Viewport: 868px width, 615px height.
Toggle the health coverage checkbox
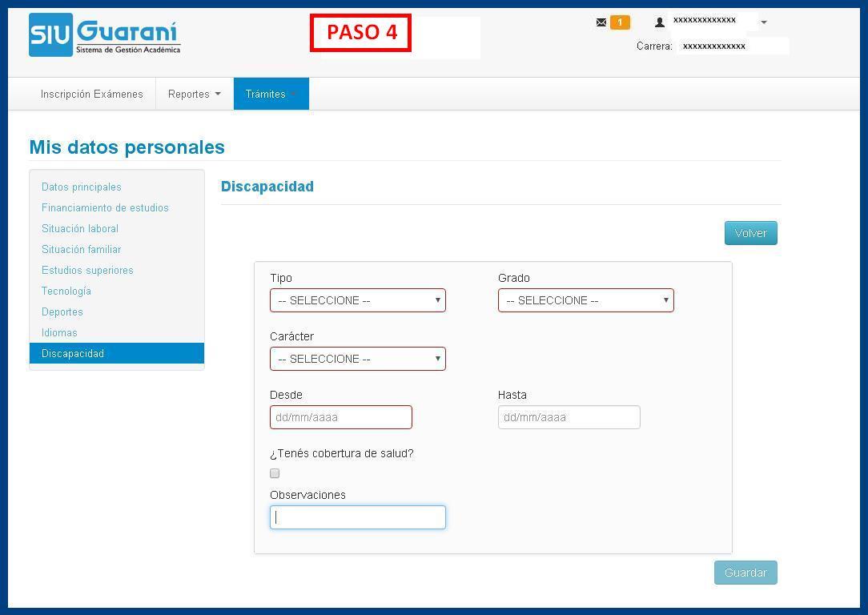tap(275, 473)
